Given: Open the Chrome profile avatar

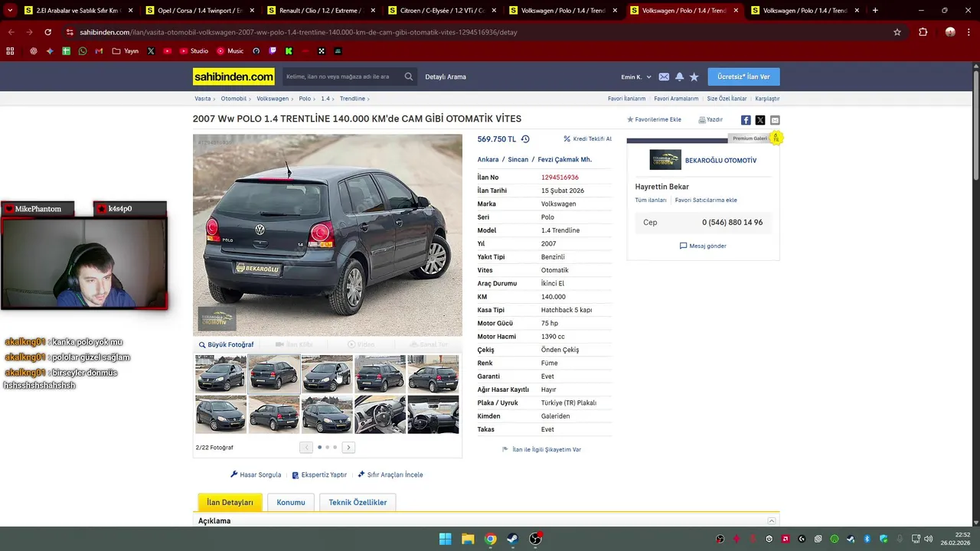Looking at the screenshot, I should point(950,32).
